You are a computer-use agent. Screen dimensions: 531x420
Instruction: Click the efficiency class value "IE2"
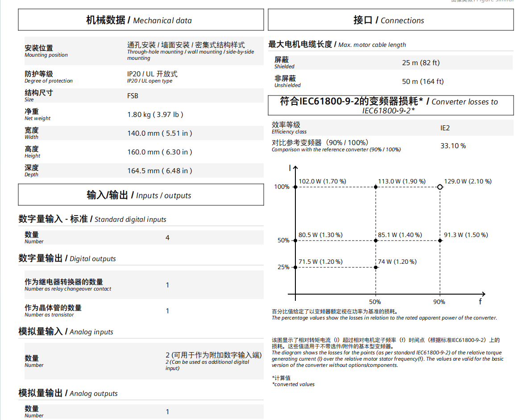445,128
